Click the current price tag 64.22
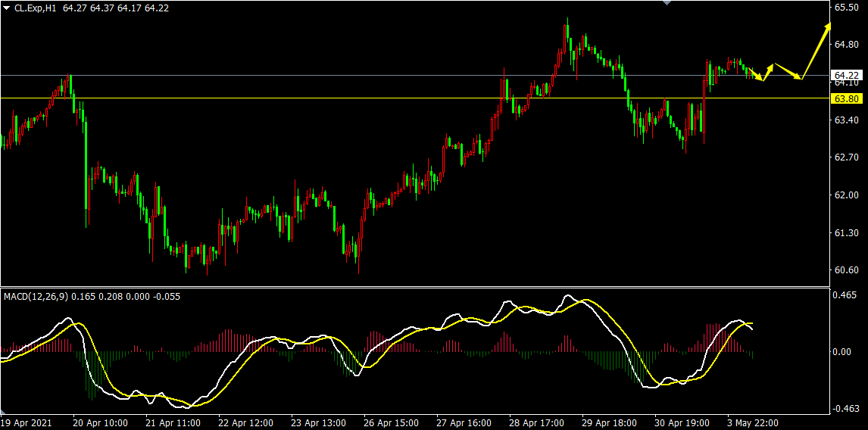 pos(846,75)
